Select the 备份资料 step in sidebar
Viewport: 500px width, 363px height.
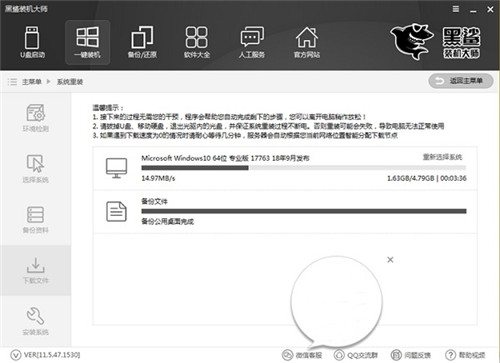(x=36, y=220)
